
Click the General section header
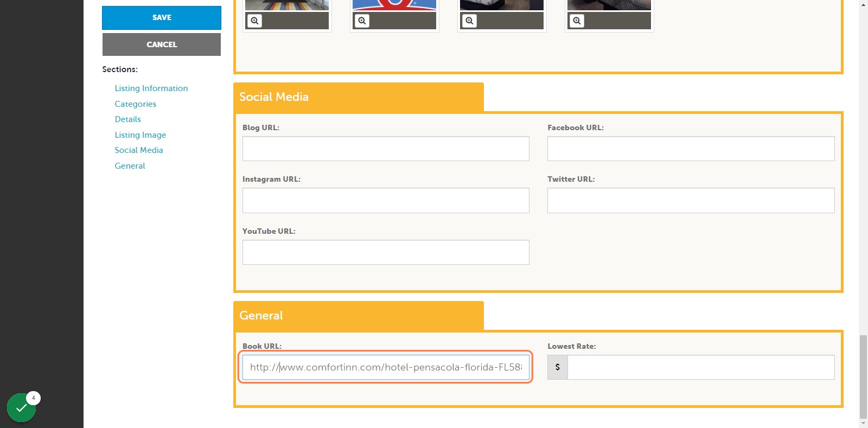(x=359, y=316)
